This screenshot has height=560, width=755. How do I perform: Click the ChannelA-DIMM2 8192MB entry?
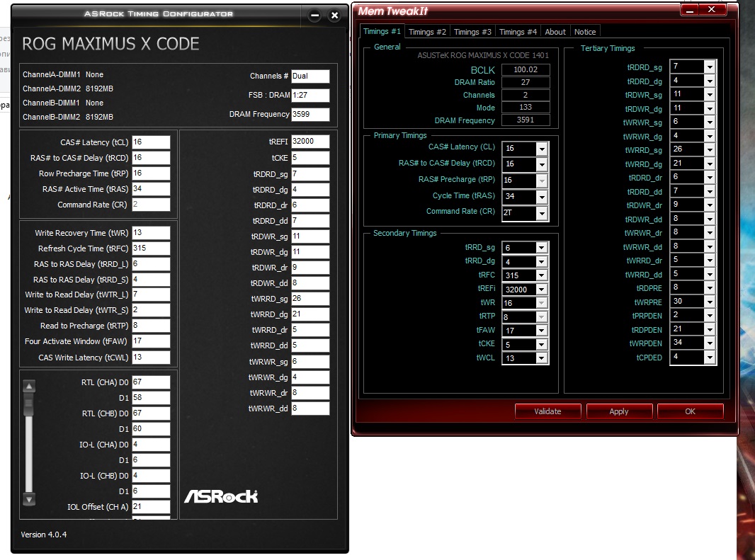68,88
